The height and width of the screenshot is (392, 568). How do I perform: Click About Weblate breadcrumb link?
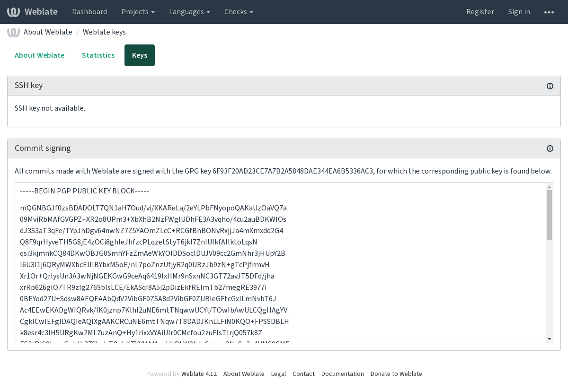[x=48, y=32]
